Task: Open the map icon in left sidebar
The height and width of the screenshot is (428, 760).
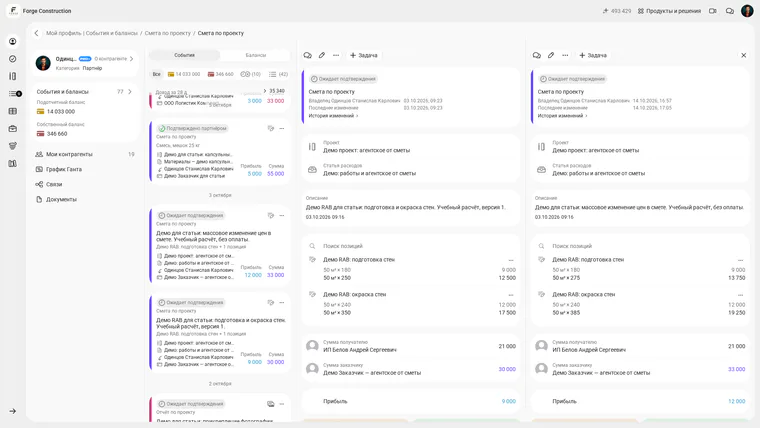Action: point(13,163)
